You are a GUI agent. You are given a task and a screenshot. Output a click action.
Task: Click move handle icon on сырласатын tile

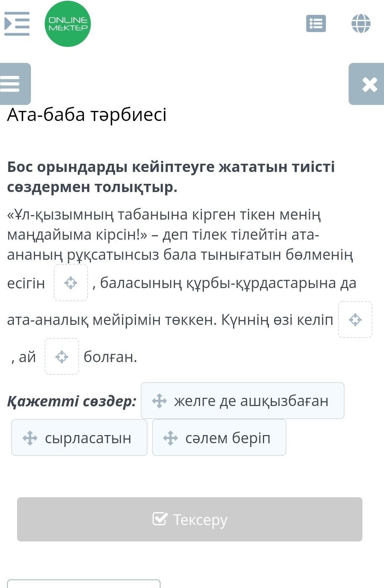(30, 438)
